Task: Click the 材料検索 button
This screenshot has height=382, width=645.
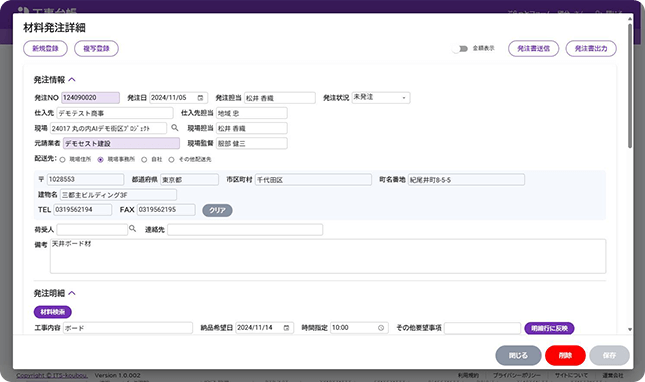Action: coord(53,312)
